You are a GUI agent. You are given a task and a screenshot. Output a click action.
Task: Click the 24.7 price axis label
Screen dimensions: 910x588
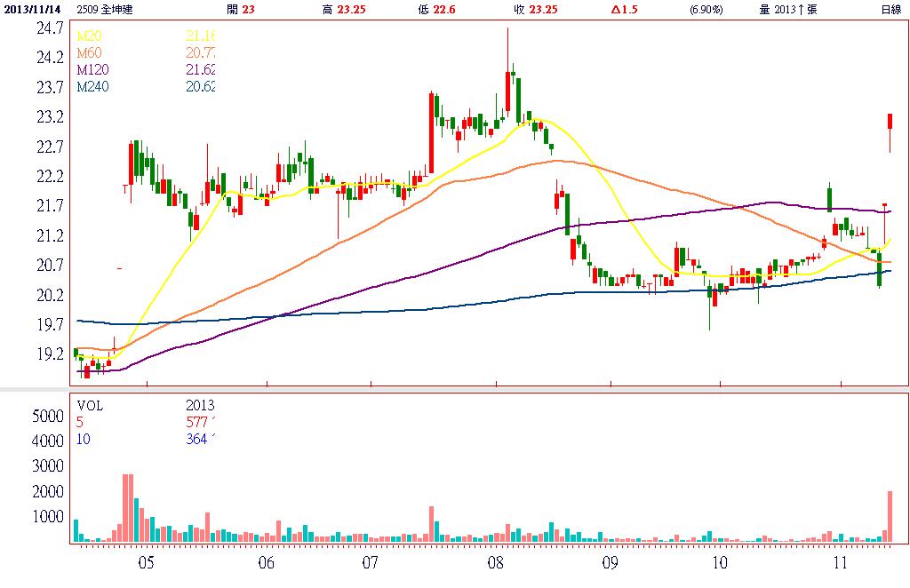click(x=50, y=28)
